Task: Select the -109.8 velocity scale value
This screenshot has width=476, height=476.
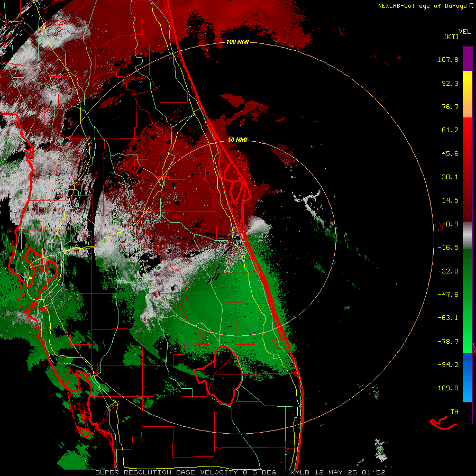Action: 446,388
